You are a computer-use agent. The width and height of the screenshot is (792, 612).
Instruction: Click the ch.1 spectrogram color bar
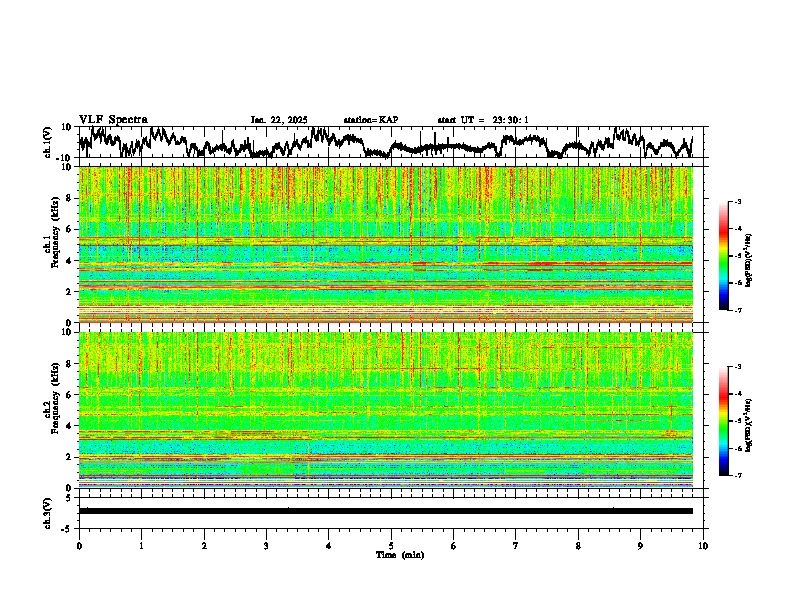pyautogui.click(x=723, y=256)
